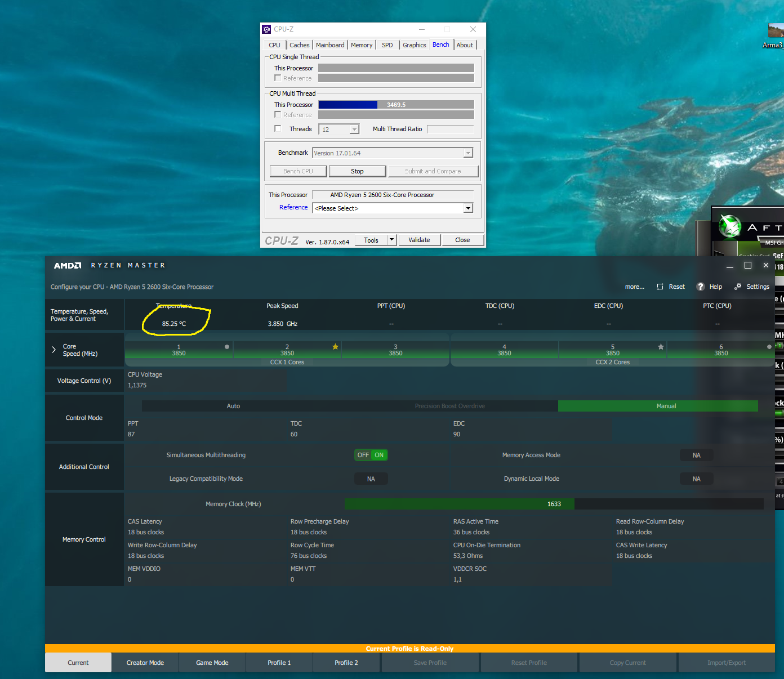
Task: Switch to the CPU tab in CPU-Z
Action: [x=274, y=45]
